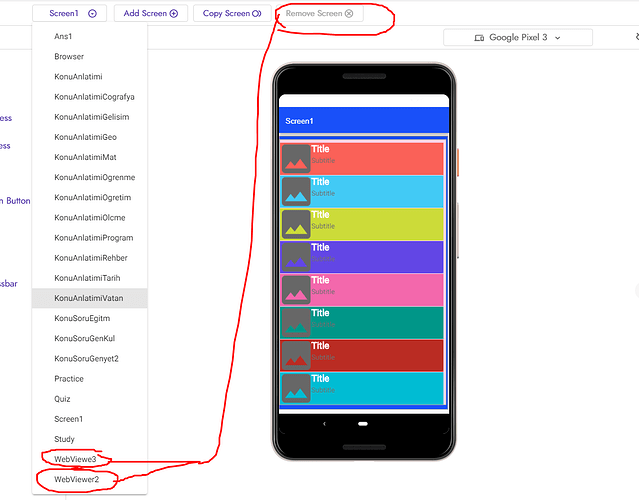Click image placeholder icon in the red list row
639x500 pixels.
point(296,159)
